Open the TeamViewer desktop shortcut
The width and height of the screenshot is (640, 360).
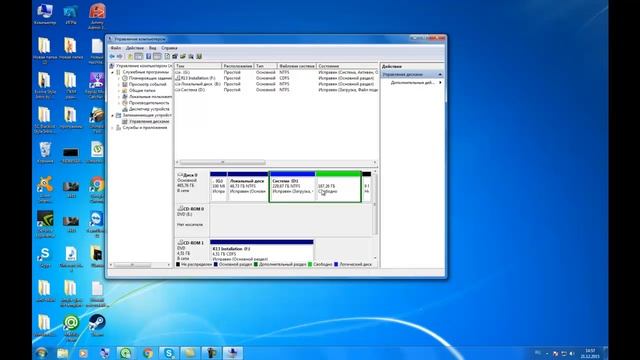[x=97, y=224]
